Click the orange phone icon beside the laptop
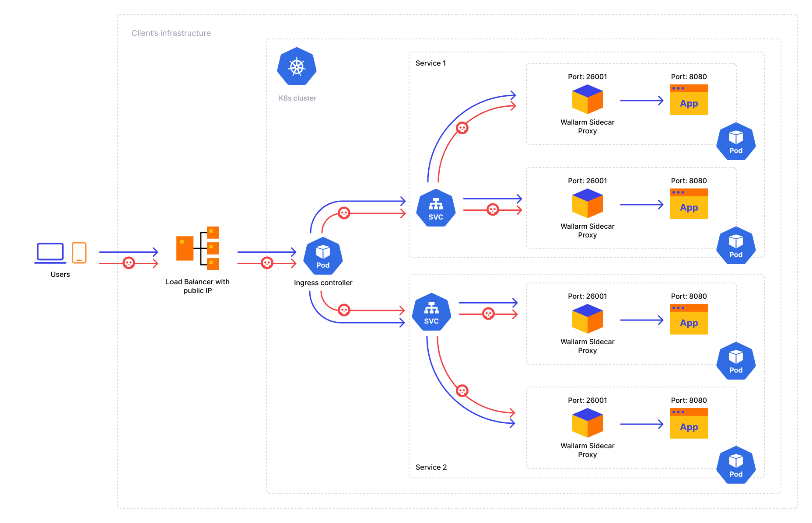The width and height of the screenshot is (812, 523). (x=79, y=253)
